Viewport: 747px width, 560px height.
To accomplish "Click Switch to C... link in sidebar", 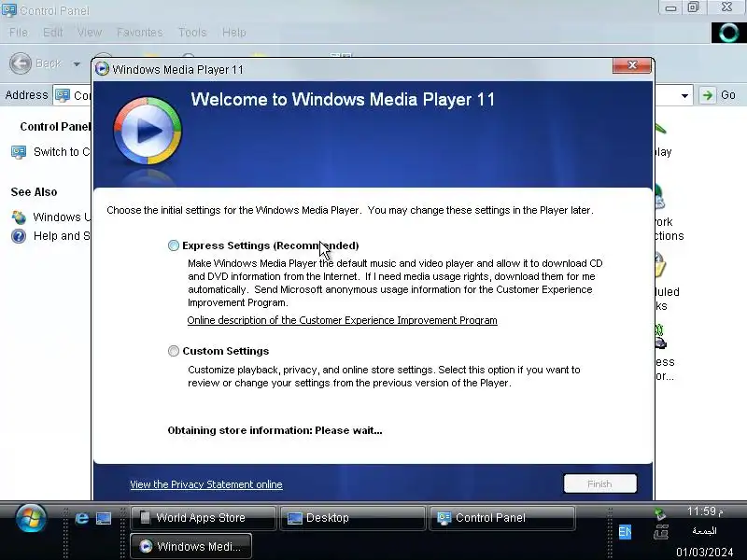I will pyautogui.click(x=62, y=152).
